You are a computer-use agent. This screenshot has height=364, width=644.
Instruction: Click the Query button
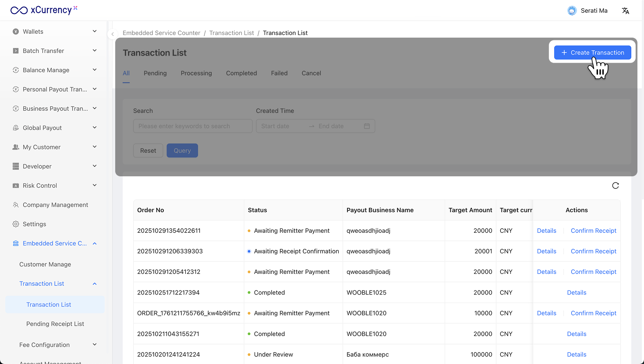coord(182,150)
